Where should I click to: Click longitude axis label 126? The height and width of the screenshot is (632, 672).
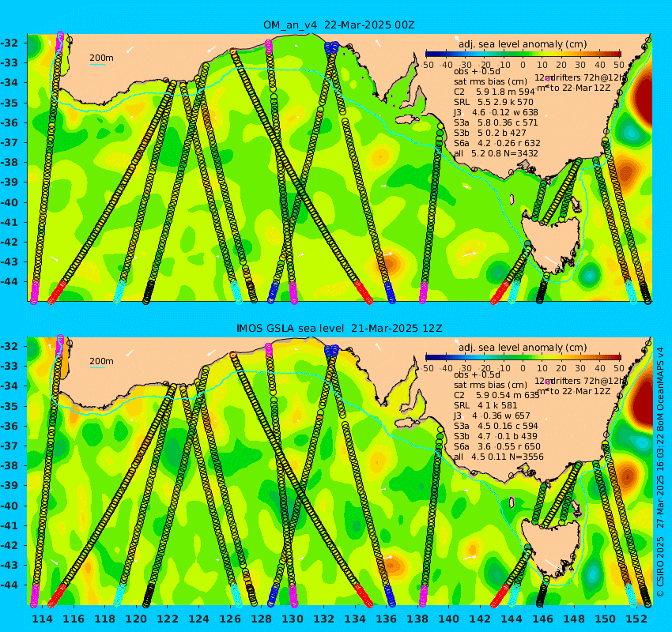click(x=230, y=619)
